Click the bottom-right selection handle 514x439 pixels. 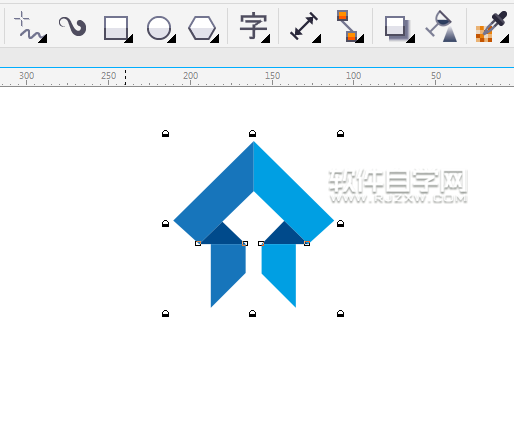point(340,313)
